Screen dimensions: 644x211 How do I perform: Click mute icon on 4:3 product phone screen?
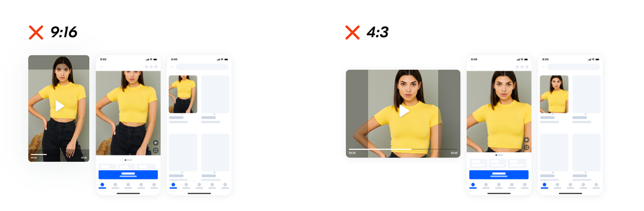pos(526,140)
